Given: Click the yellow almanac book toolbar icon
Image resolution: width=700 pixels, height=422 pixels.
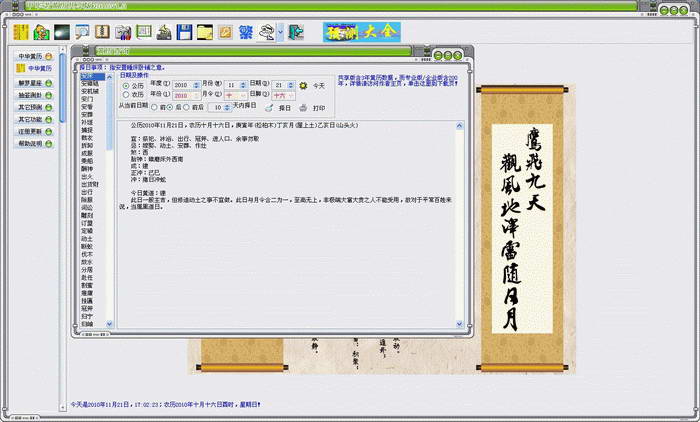Looking at the screenshot, I should [x=21, y=32].
